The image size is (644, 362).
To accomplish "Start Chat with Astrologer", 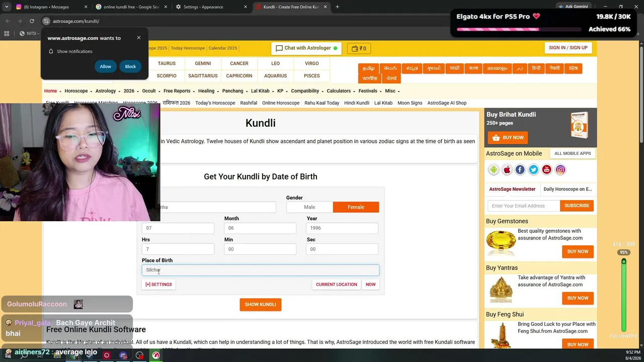I will [x=306, y=48].
